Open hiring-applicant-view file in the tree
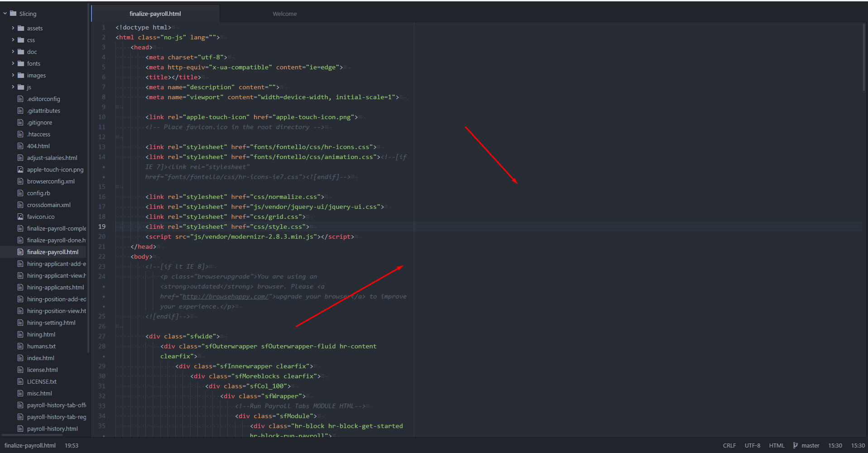 (x=57, y=275)
